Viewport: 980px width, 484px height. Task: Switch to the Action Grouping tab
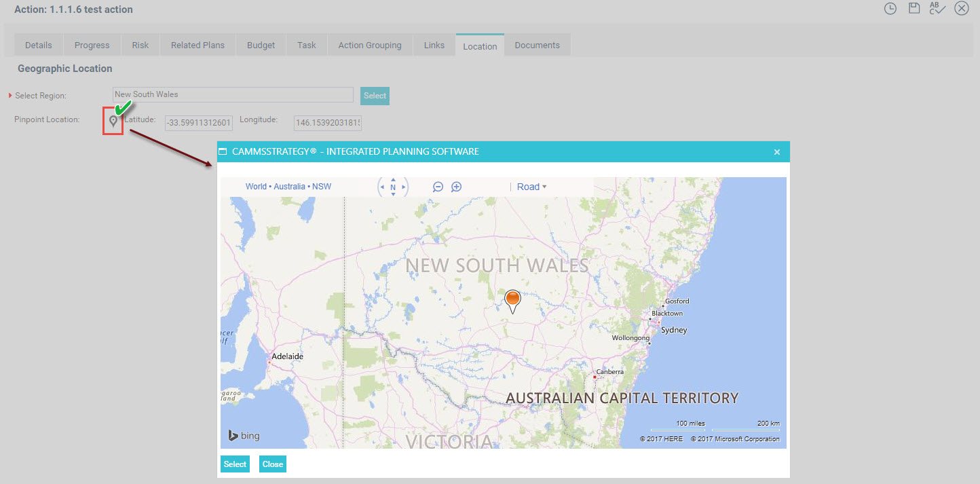[x=370, y=45]
